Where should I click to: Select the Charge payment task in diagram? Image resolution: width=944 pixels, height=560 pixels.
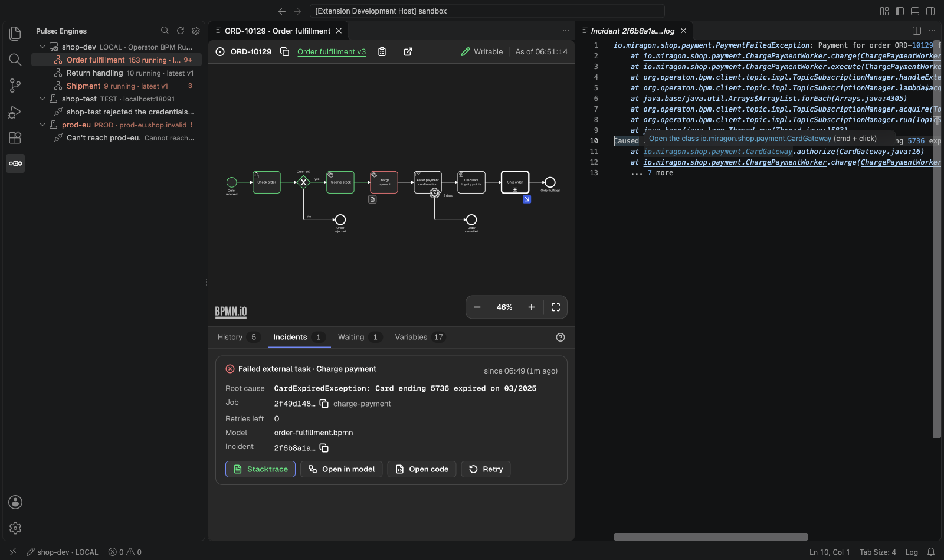coord(384,182)
